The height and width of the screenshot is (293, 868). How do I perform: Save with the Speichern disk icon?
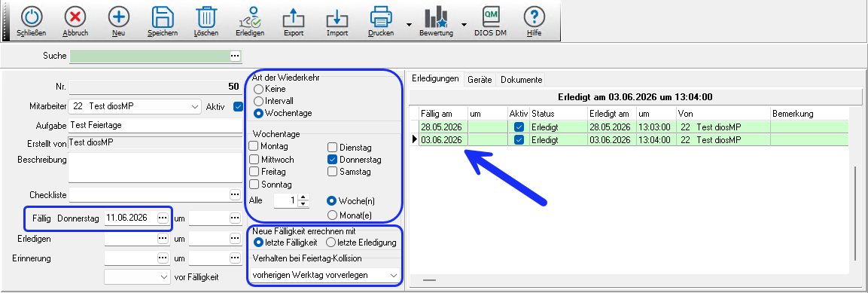point(162,17)
